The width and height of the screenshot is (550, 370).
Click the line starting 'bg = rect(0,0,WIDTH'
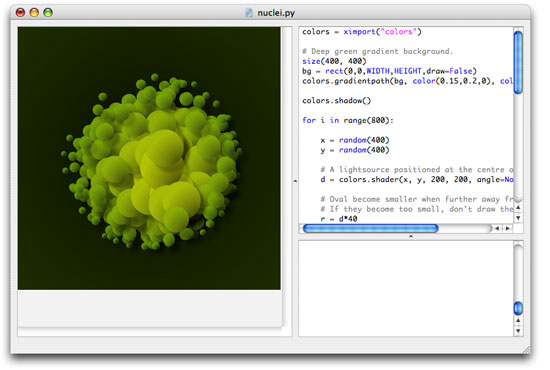tap(389, 71)
